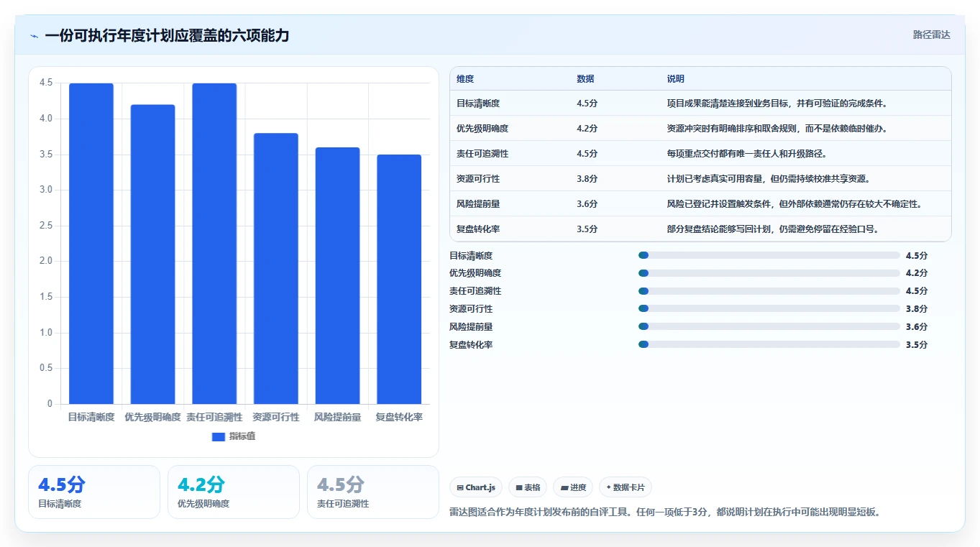Click the 路径雷达 label in the header
Screen dimensions: 980x547
click(931, 35)
